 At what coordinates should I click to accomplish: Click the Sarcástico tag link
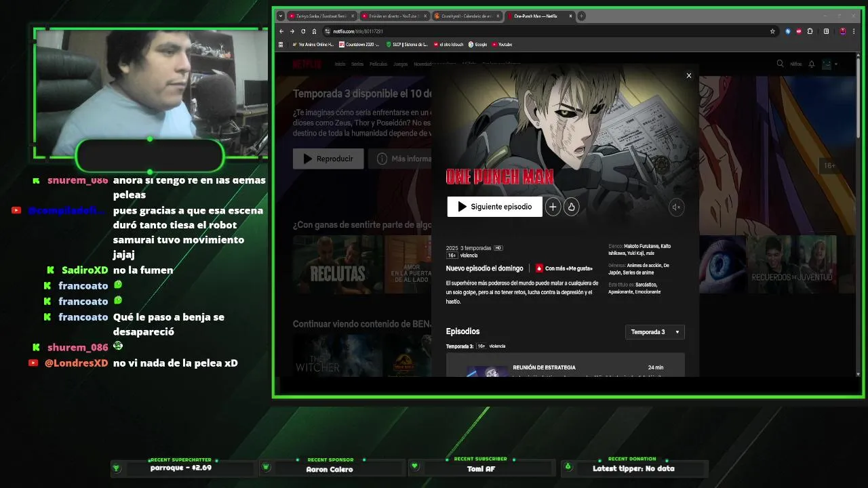[646, 285]
